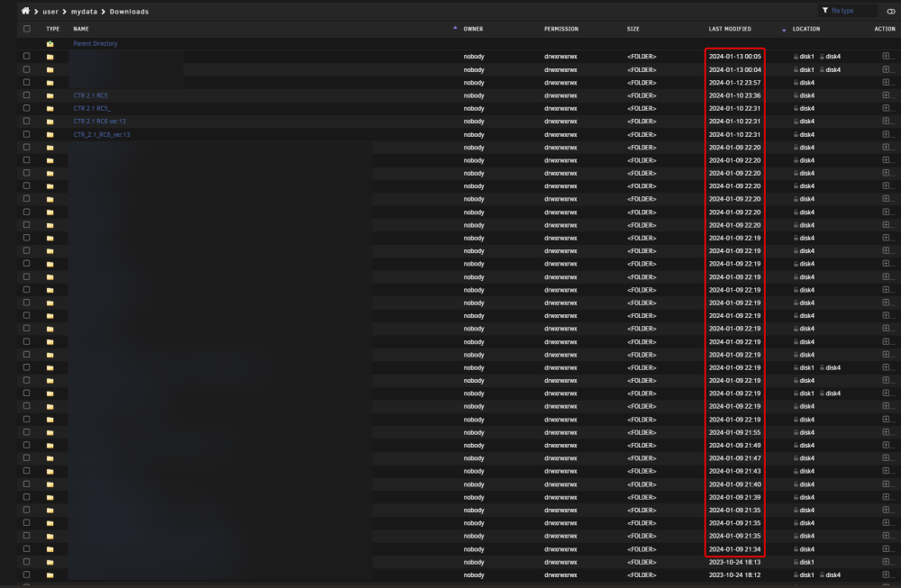Tick the select-all checkbox in the header
The height and width of the screenshot is (588, 901).
[26, 29]
